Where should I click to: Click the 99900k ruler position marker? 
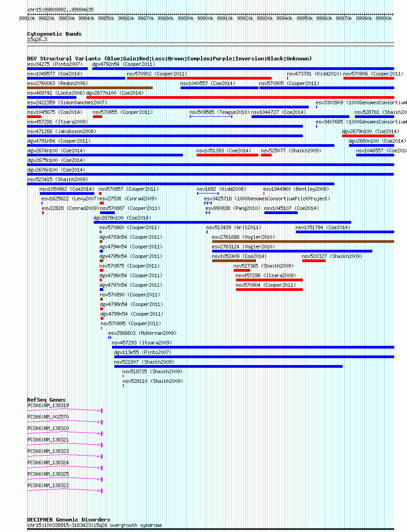coord(205,18)
